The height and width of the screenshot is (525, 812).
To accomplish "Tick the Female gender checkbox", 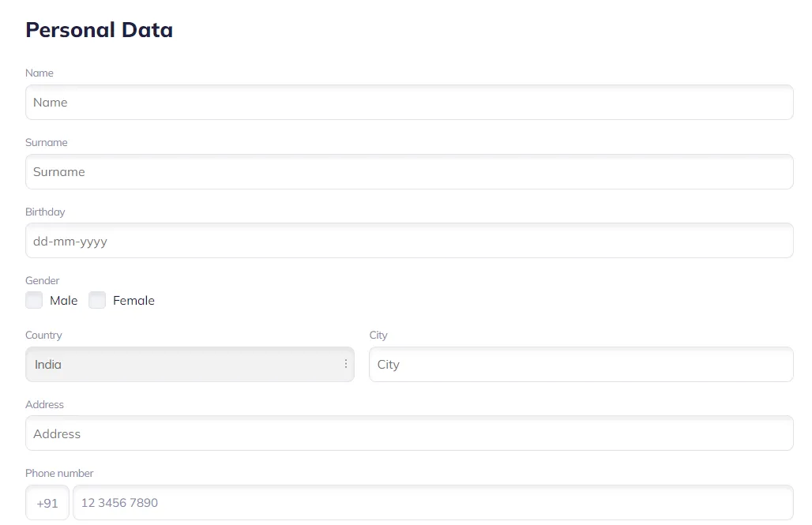I will [x=97, y=300].
